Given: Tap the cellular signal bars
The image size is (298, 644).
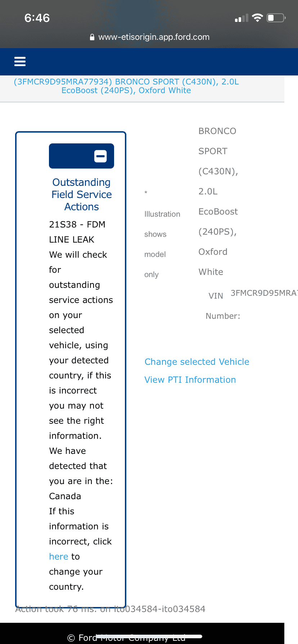Looking at the screenshot, I should (241, 18).
